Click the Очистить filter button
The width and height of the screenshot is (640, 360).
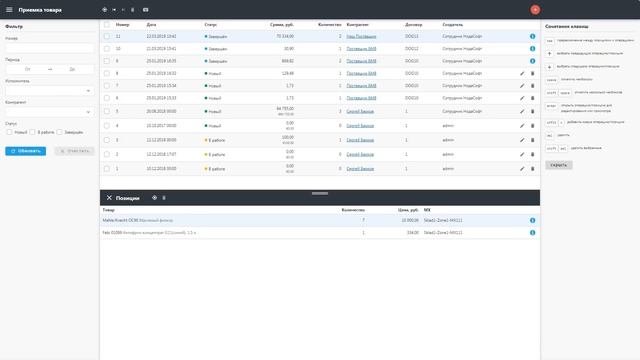(74, 151)
